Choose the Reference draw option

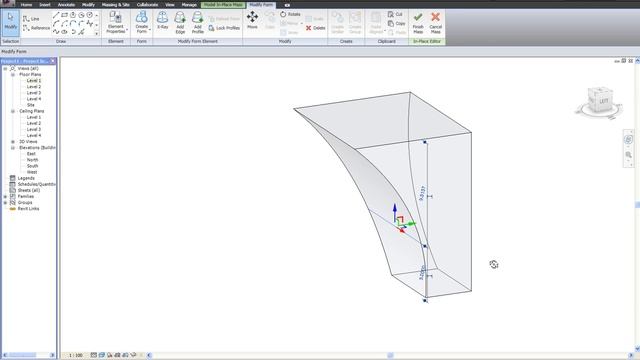[36, 28]
